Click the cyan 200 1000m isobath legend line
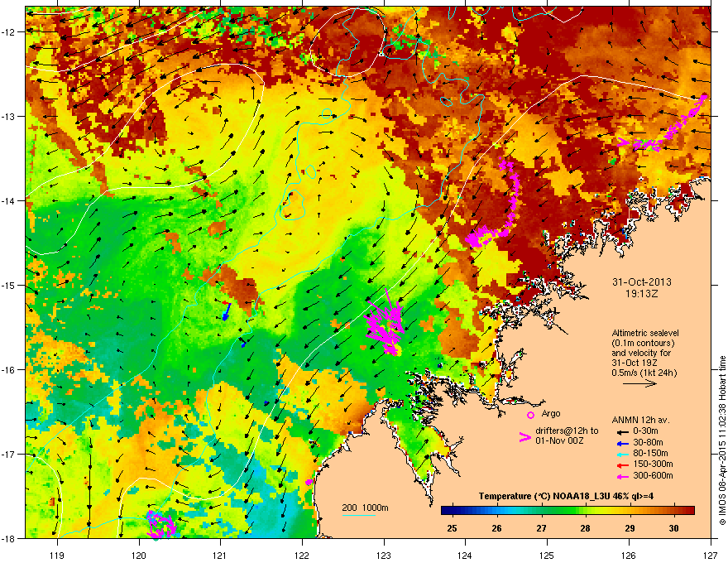 [x=359, y=515]
